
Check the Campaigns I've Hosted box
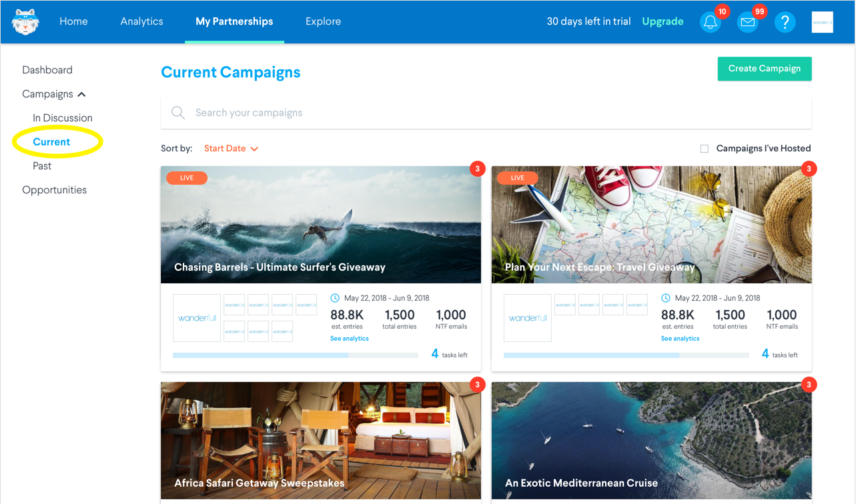click(x=705, y=149)
